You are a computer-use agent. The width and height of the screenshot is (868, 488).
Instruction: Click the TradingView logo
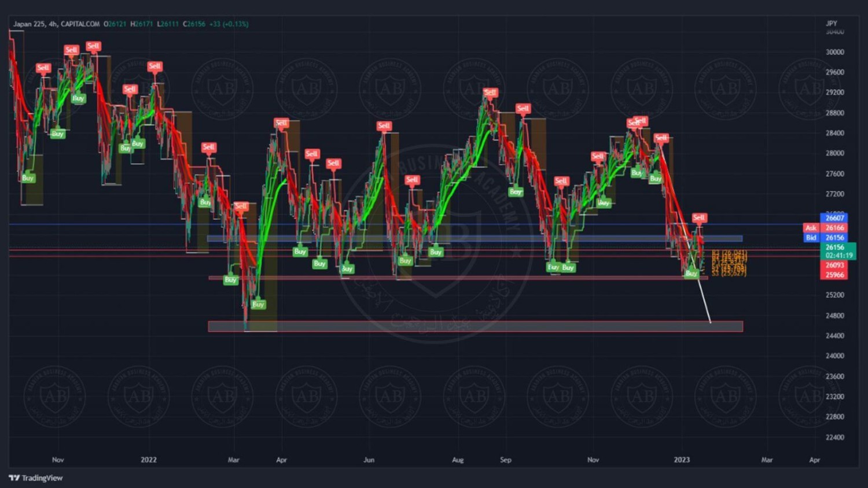pyautogui.click(x=36, y=478)
